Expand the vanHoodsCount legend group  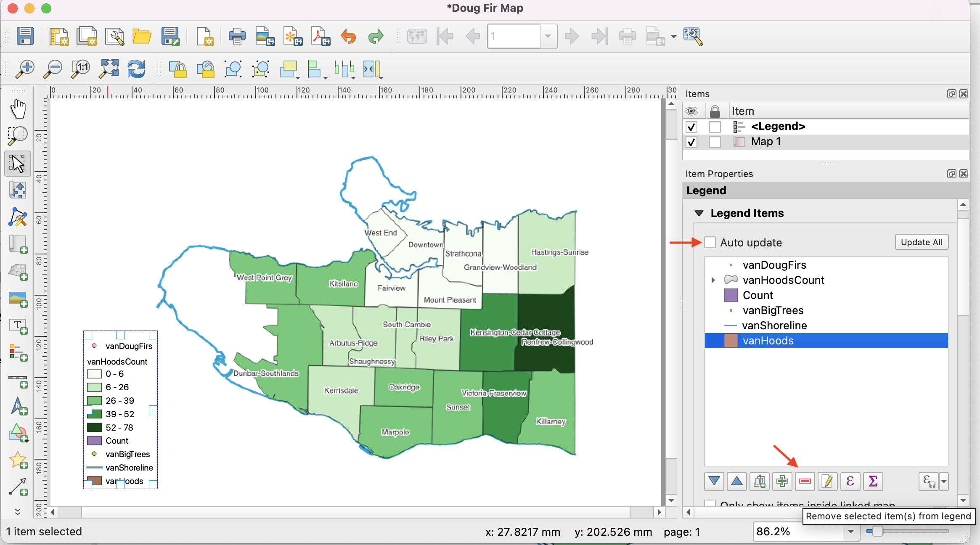pyautogui.click(x=713, y=280)
